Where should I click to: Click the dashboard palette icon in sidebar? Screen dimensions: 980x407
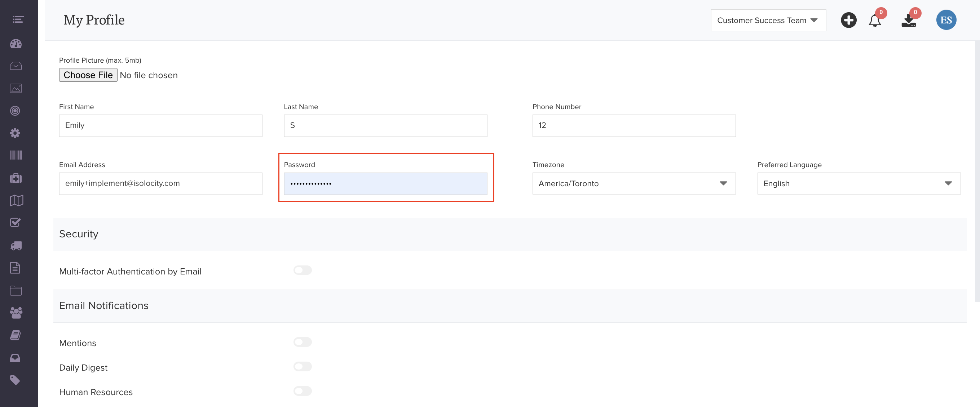16,44
